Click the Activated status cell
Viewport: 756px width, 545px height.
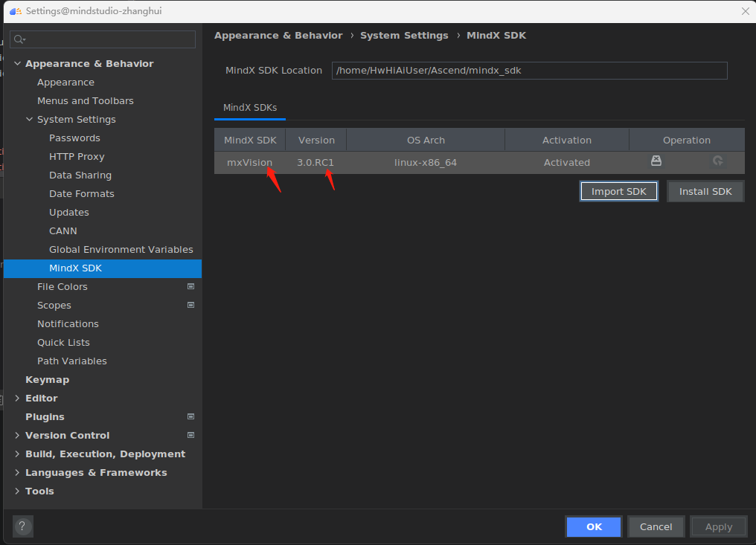pyautogui.click(x=566, y=162)
